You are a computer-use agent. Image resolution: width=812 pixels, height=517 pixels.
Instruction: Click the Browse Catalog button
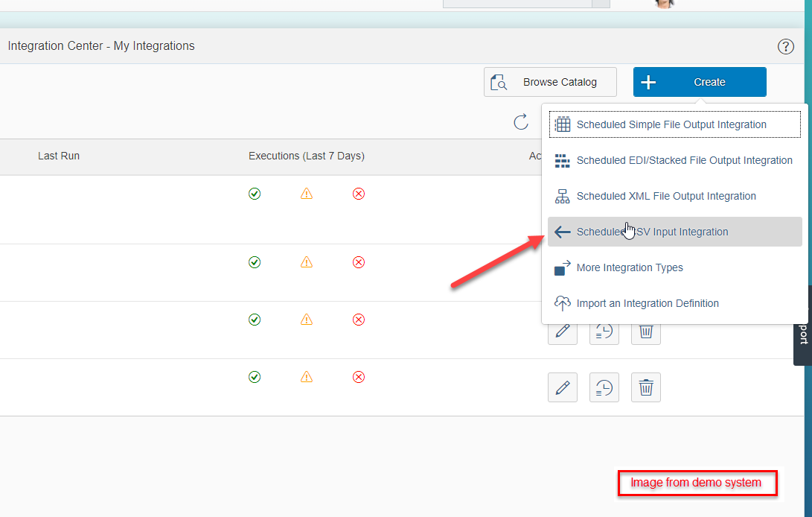tap(550, 82)
